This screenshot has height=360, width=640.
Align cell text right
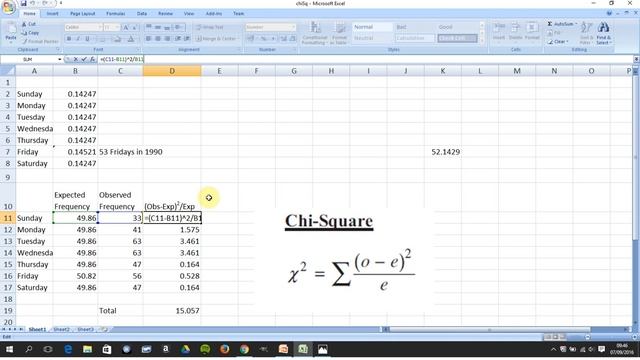[x=167, y=39]
